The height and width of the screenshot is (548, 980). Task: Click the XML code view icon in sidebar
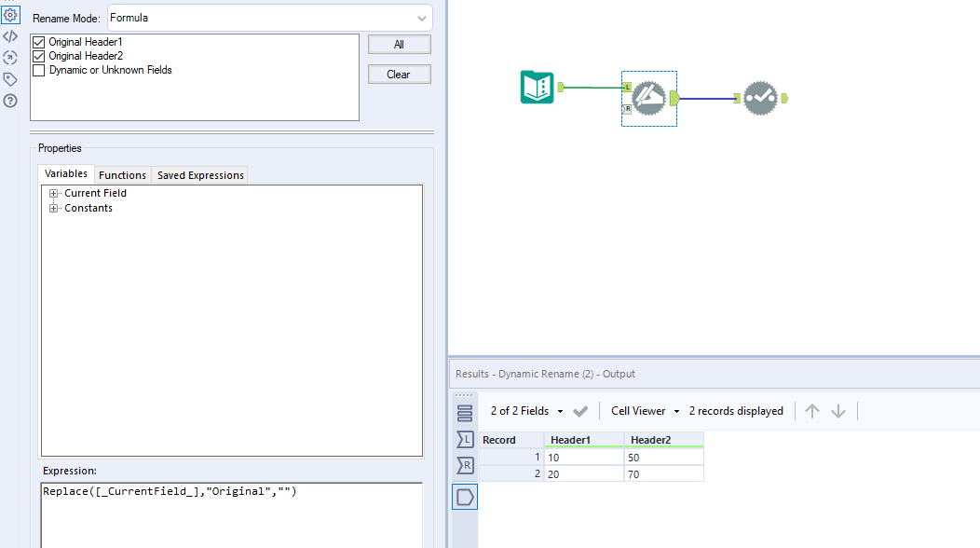[x=10, y=35]
